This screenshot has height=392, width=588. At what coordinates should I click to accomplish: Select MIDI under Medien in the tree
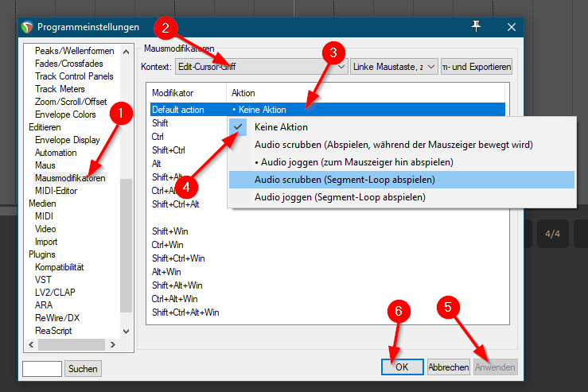click(x=44, y=216)
